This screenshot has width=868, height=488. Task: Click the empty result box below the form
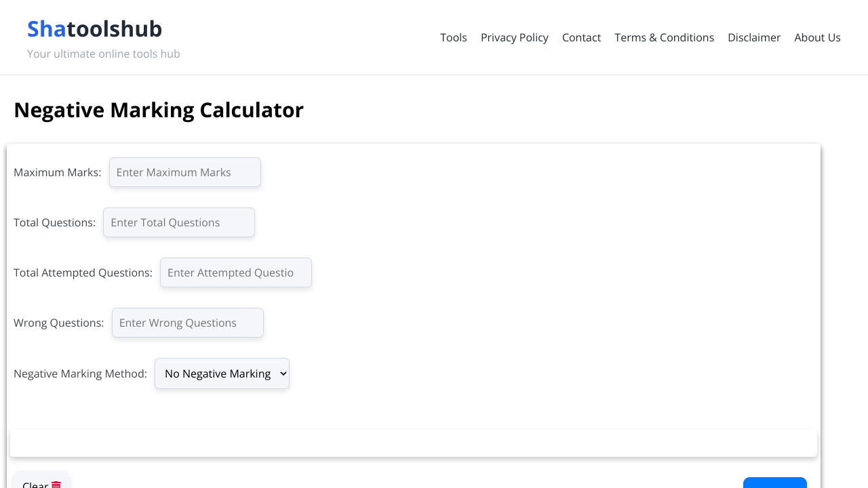(x=412, y=443)
